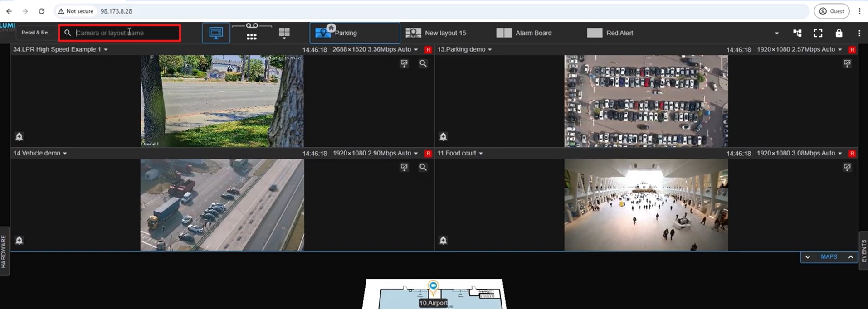Open the grid layout selector dropdown
868x309 pixels.
tap(284, 33)
